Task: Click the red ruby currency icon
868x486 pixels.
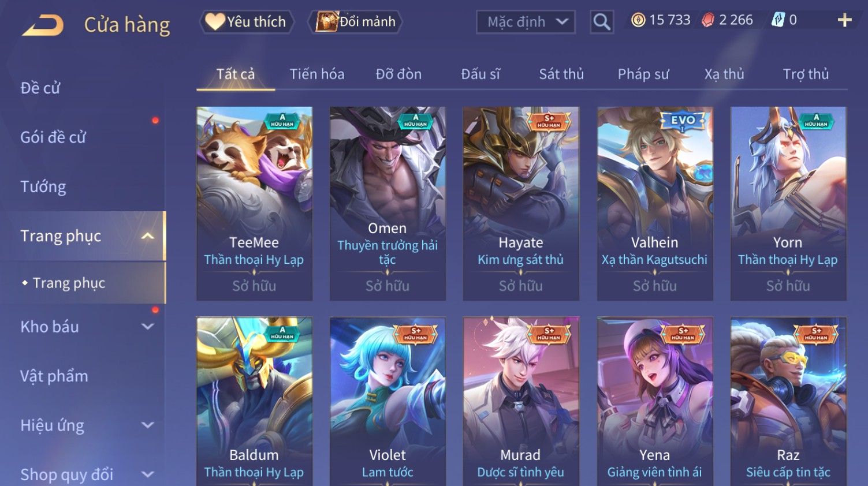Action: pos(708,20)
